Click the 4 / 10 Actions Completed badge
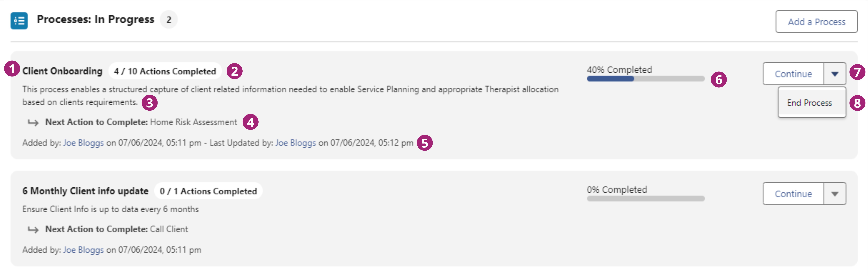This screenshot has height=276, width=868. click(x=165, y=71)
